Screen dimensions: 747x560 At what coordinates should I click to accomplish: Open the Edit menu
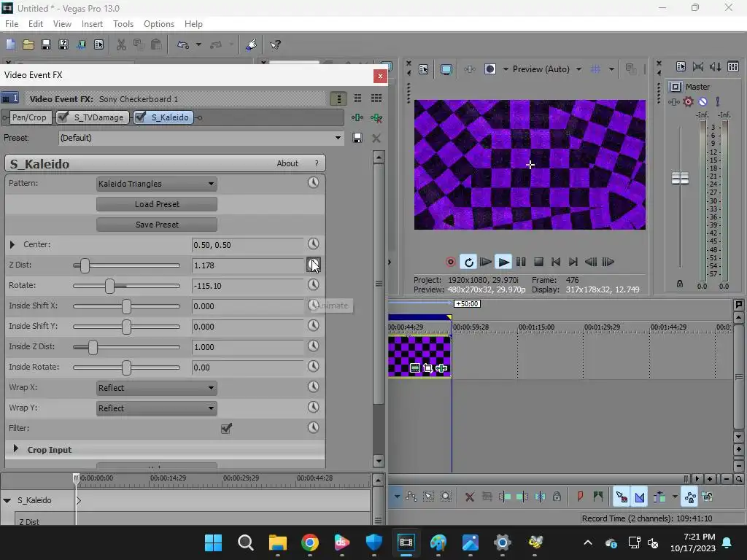[36, 24]
